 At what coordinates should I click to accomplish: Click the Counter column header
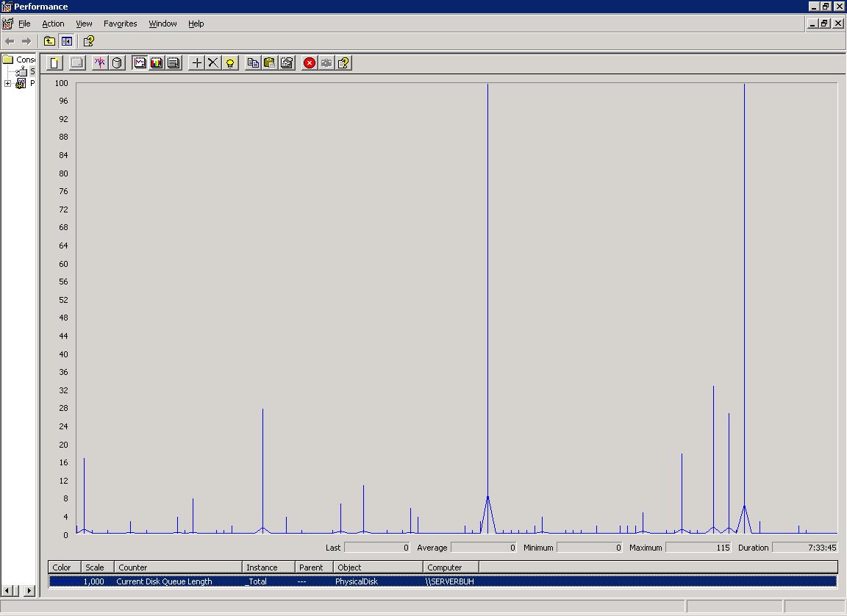(178, 567)
